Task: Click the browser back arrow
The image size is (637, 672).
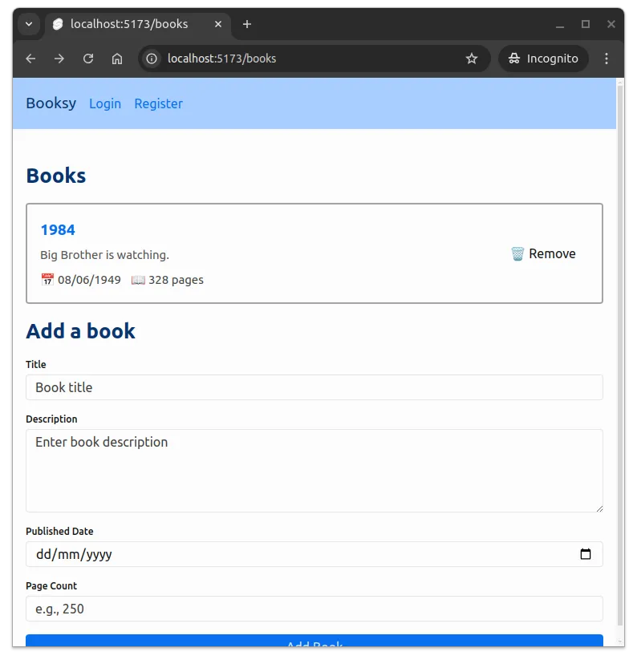Action: pos(30,59)
